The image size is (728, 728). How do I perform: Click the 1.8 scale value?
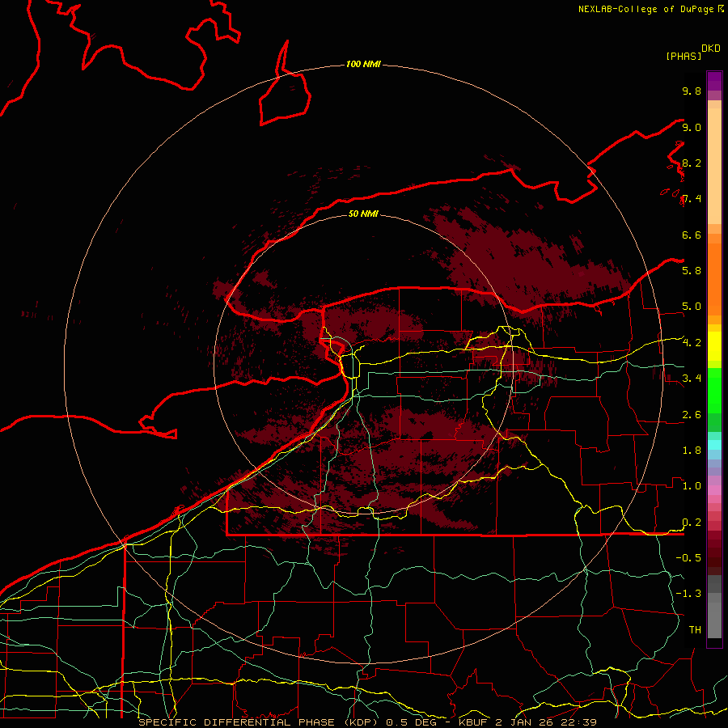point(692,450)
